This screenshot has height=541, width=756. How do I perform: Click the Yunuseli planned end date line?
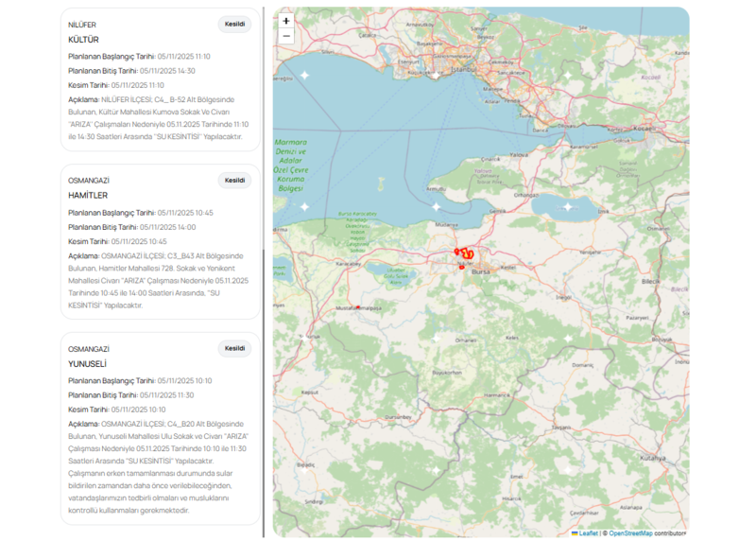130,395
